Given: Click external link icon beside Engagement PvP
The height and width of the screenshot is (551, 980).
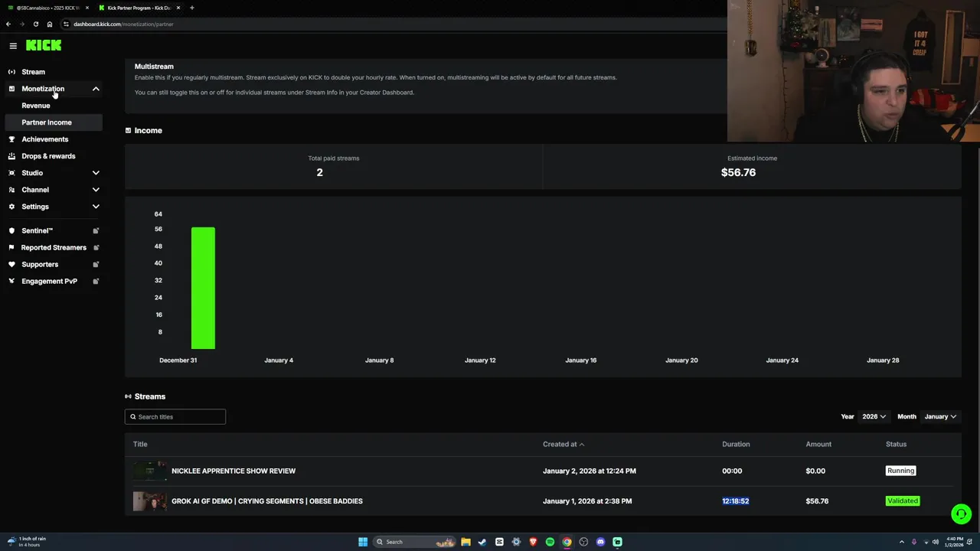Looking at the screenshot, I should pos(96,281).
